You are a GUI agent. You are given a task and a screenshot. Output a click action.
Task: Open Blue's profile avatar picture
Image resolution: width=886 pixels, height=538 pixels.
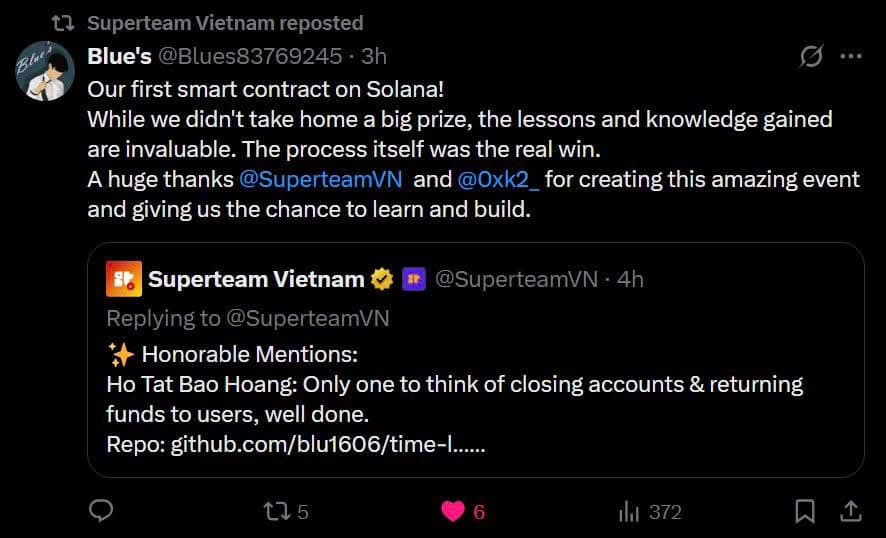[45, 71]
